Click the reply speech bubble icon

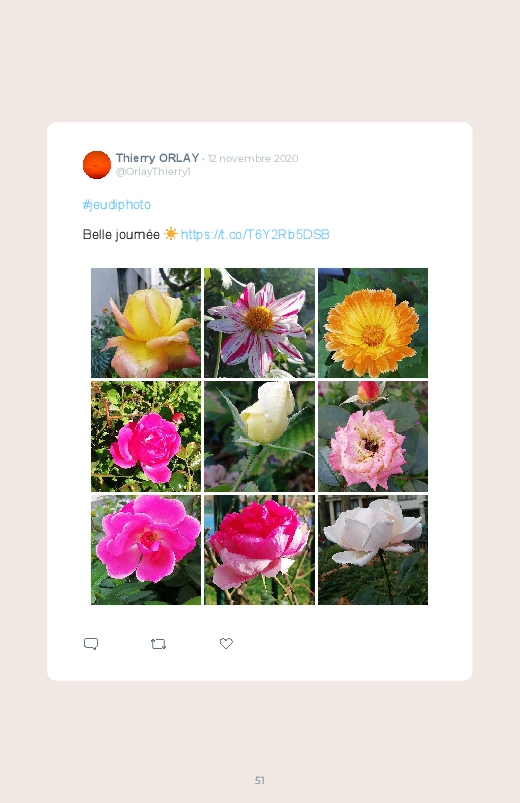tap(91, 644)
